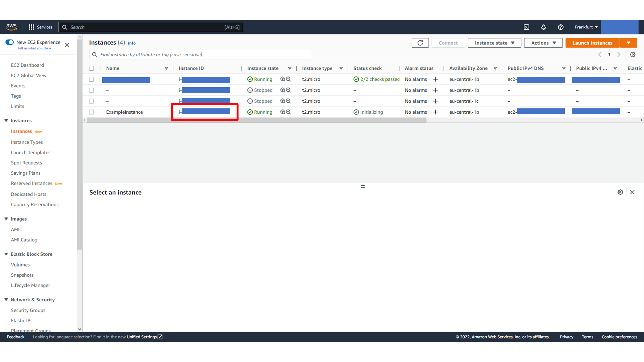Image resolution: width=644 pixels, height=362 pixels.
Task: Toggle the New EC2 Experience switch
Action: click(x=9, y=42)
